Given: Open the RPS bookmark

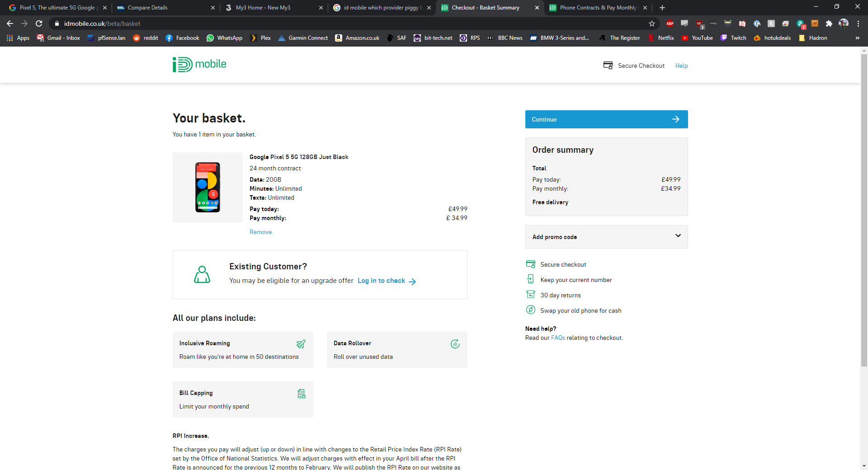Looking at the screenshot, I should point(470,38).
